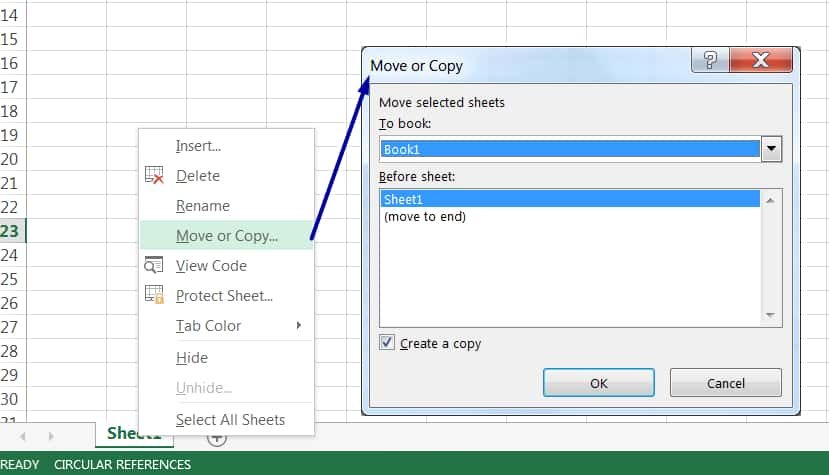Close the Move or Copy dialog
829x475 pixels.
[760, 60]
